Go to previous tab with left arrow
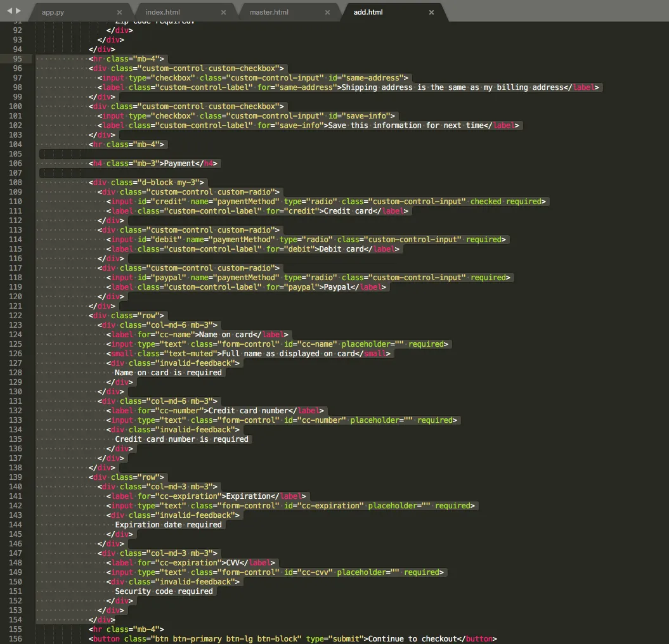Viewport: 669px width, 644px height. click(x=10, y=11)
